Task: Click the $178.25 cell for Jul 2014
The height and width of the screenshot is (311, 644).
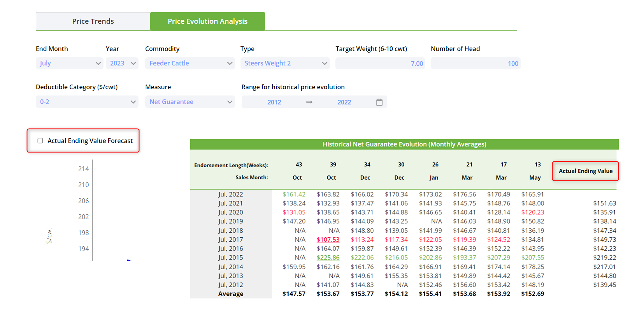Action: click(x=533, y=267)
